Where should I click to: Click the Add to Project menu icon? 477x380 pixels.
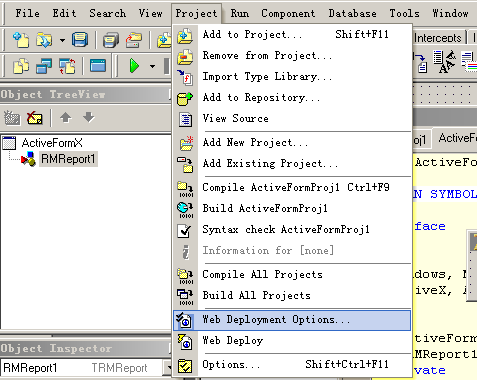click(x=185, y=35)
